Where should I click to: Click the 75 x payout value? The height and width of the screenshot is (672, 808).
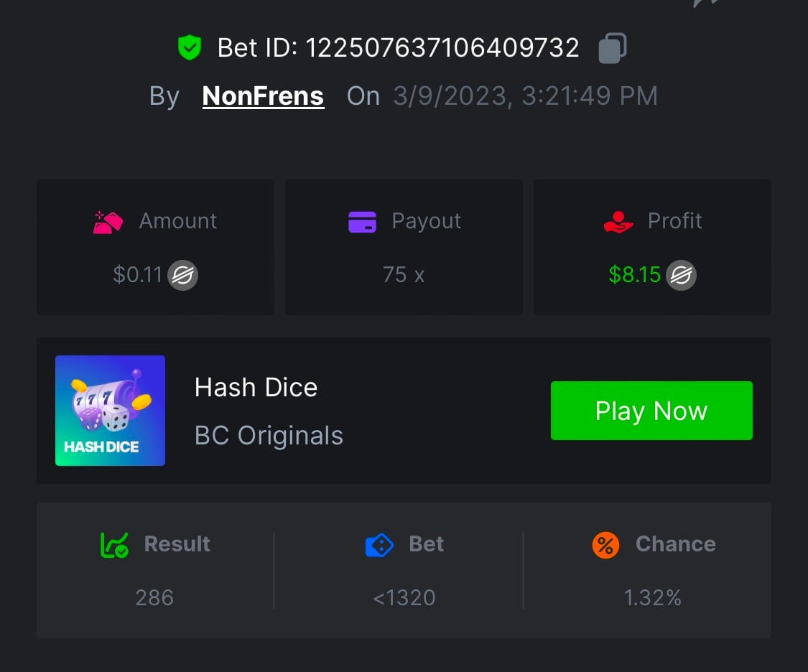click(404, 275)
